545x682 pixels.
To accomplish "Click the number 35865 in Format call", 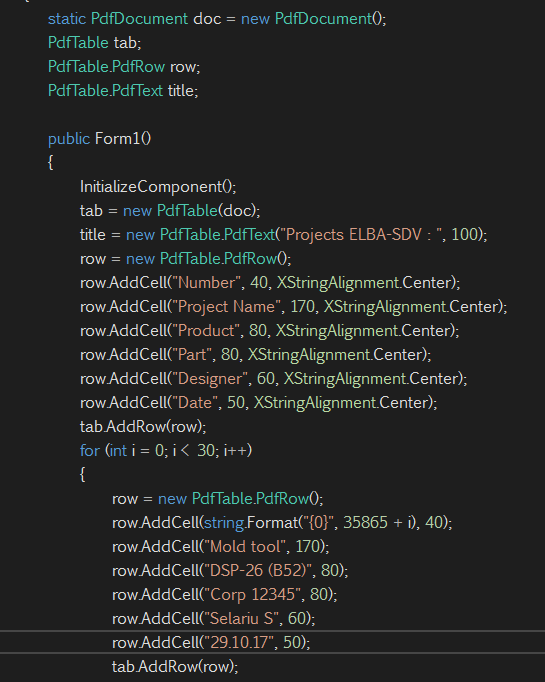I will click(x=365, y=522).
